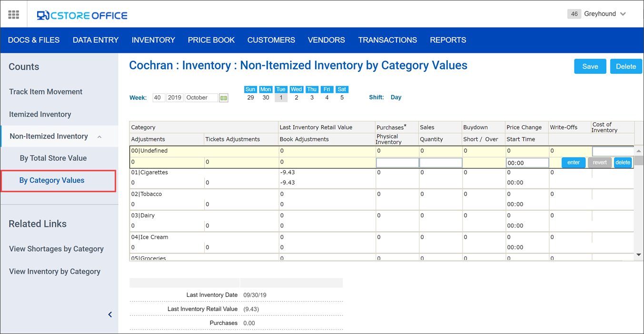Click the year field showing 2019
This screenshot has width=644, height=334.
click(x=175, y=98)
